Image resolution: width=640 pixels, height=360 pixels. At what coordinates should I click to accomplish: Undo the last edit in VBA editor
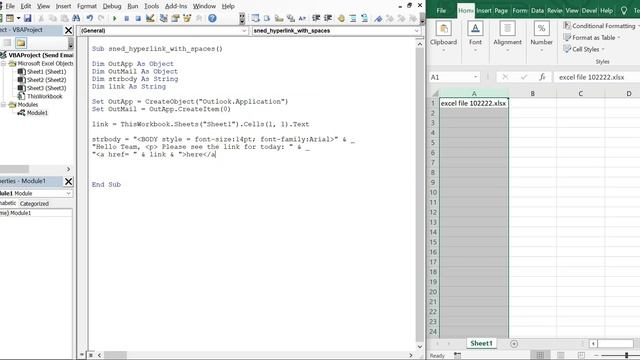[x=89, y=18]
